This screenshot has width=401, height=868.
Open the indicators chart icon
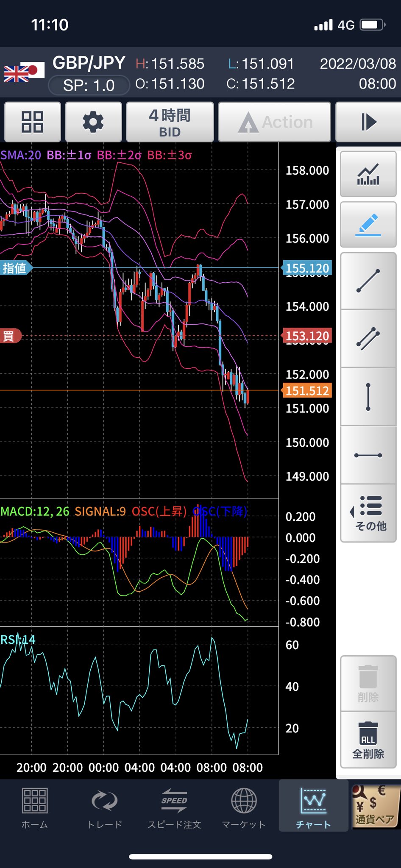click(368, 174)
